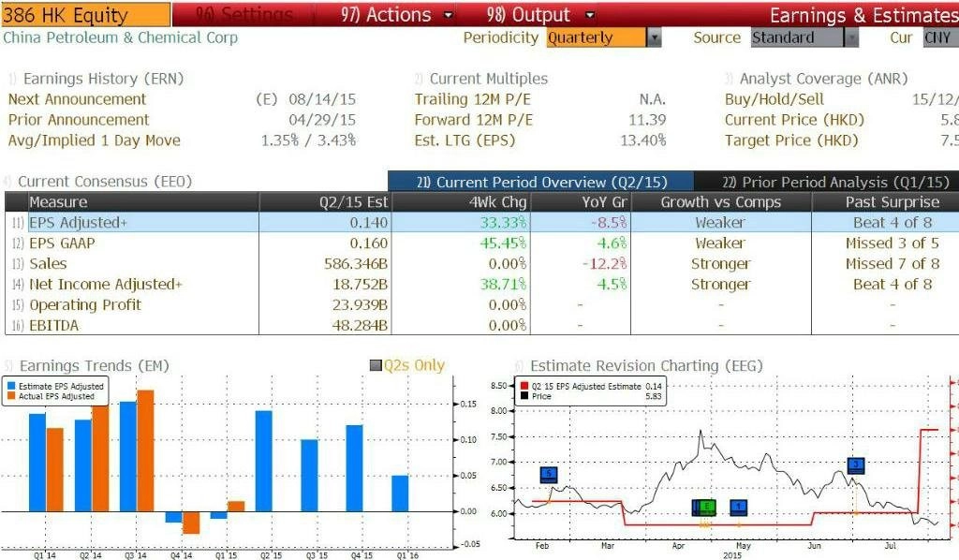Image resolution: width=959 pixels, height=560 pixels.
Task: Select the Net Income Adjusted+ measure row
Action: point(482,285)
